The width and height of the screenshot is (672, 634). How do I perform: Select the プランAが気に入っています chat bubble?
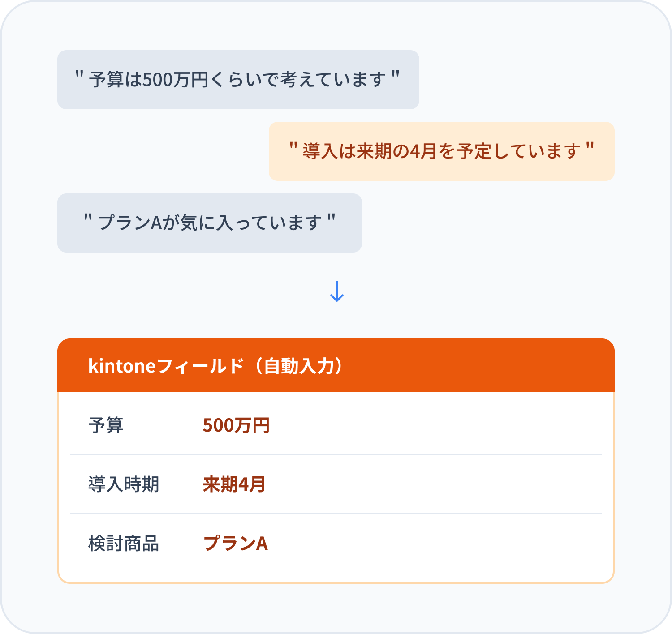point(209,223)
